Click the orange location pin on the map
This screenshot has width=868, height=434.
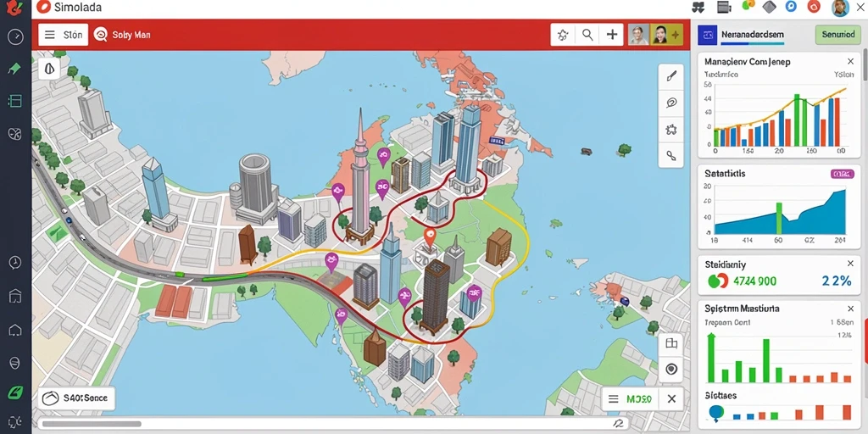pyautogui.click(x=430, y=237)
